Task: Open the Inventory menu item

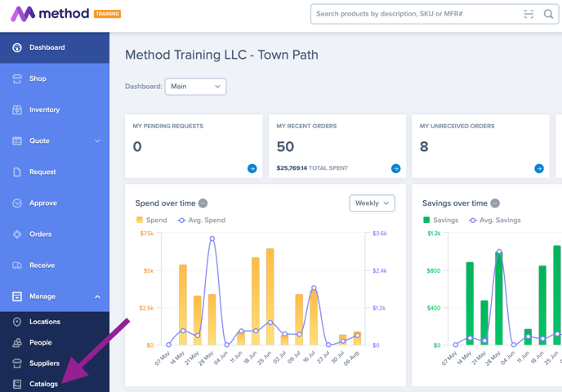Action: 55,109
